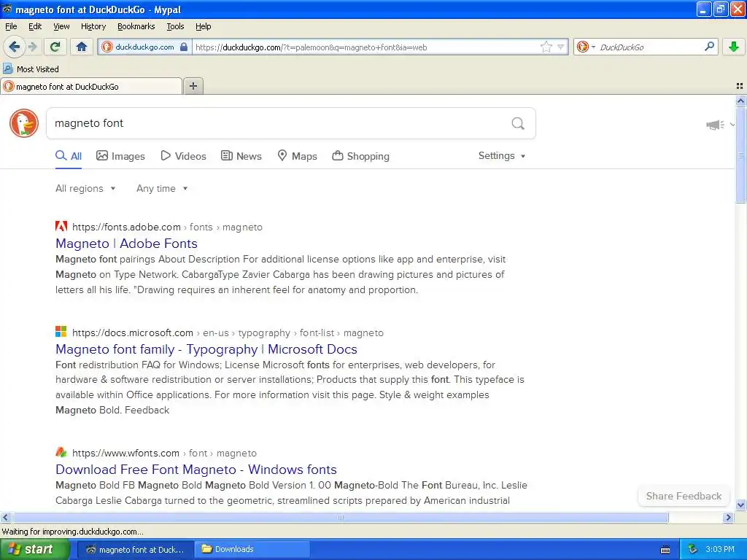Open the Help menu
This screenshot has width=747, height=560.
pyautogui.click(x=203, y=26)
